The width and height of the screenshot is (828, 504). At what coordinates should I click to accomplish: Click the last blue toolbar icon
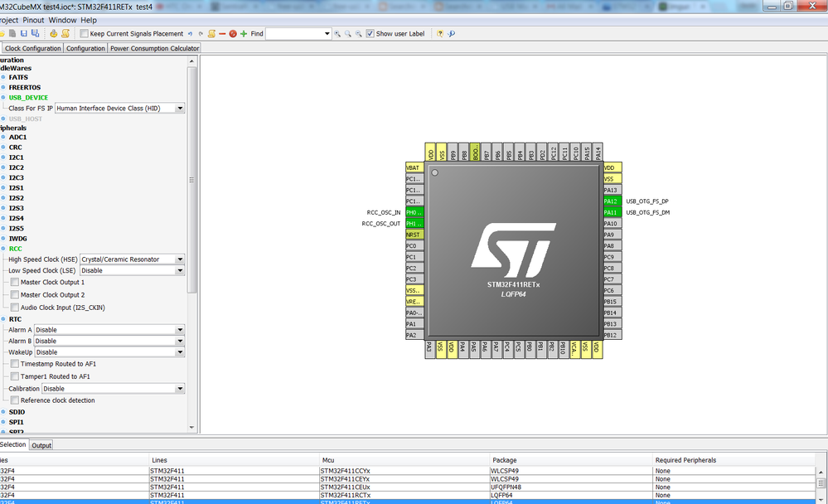[452, 34]
